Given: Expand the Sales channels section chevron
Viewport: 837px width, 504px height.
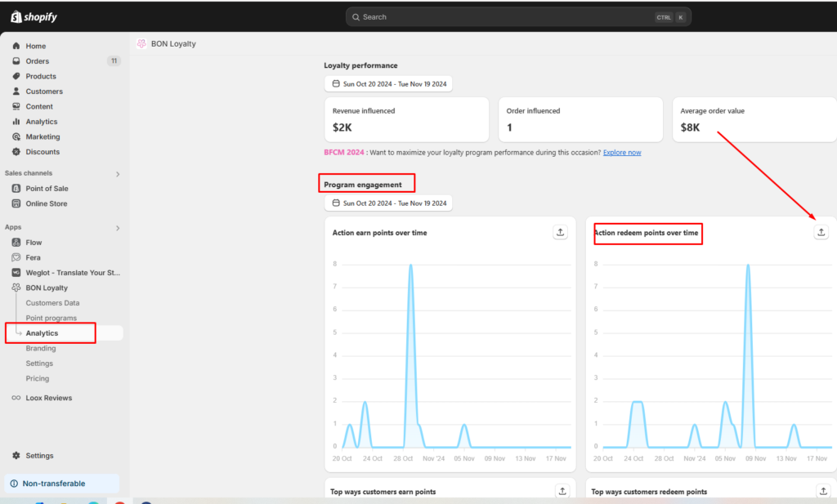Looking at the screenshot, I should (x=117, y=174).
